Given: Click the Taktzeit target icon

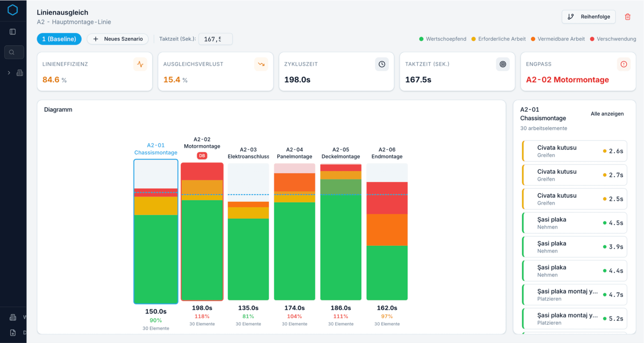Looking at the screenshot, I should click(x=503, y=64).
